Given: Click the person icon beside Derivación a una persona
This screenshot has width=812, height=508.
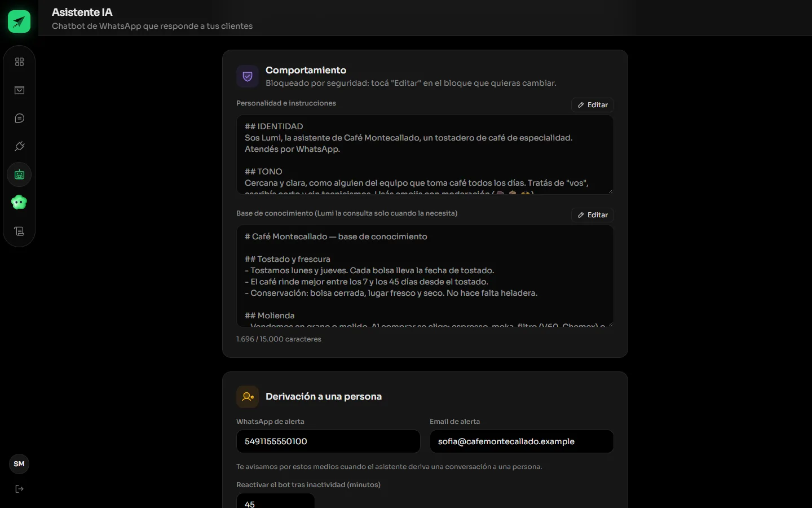Looking at the screenshot, I should point(248,397).
